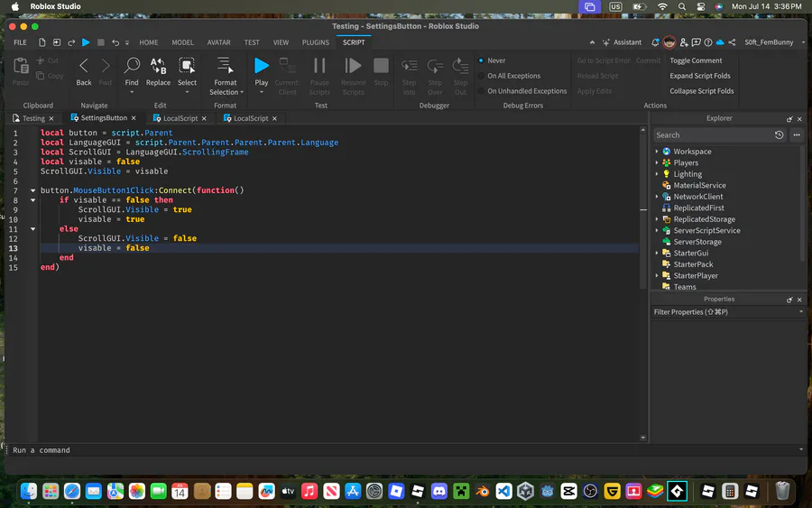Open the Filter Properties dropdown arrow
The width and height of the screenshot is (812, 508).
pos(801,311)
